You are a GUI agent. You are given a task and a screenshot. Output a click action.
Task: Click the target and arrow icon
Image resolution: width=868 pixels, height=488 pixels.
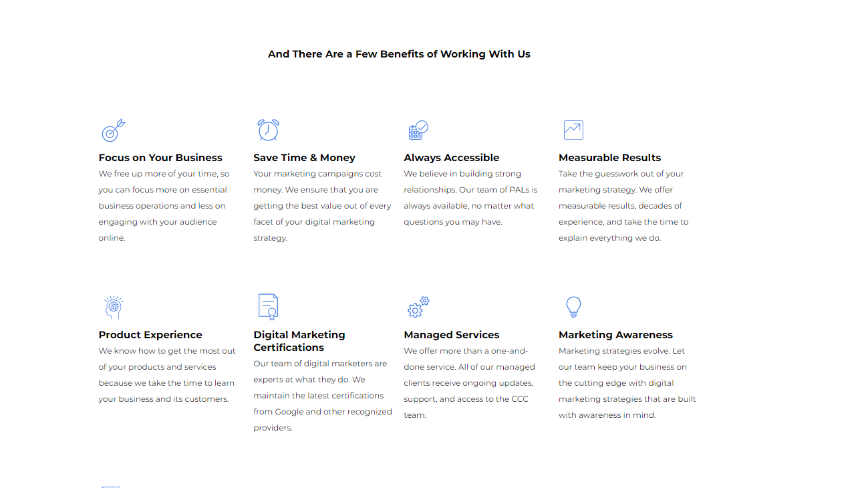[113, 130]
